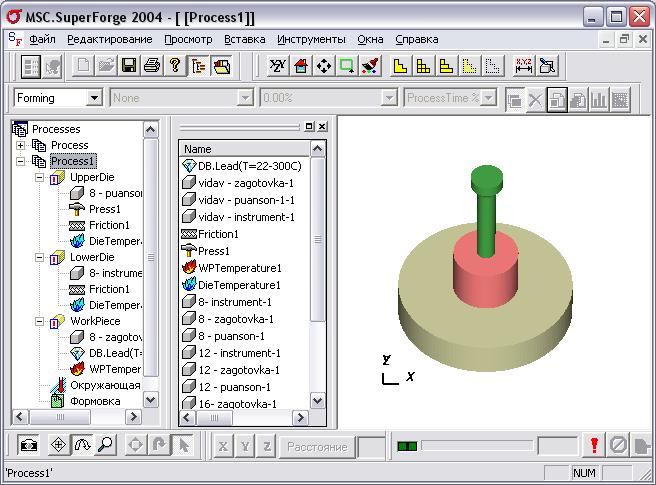Click the camera snapshot icon at bottom
The width and height of the screenshot is (656, 485).
pyautogui.click(x=28, y=445)
